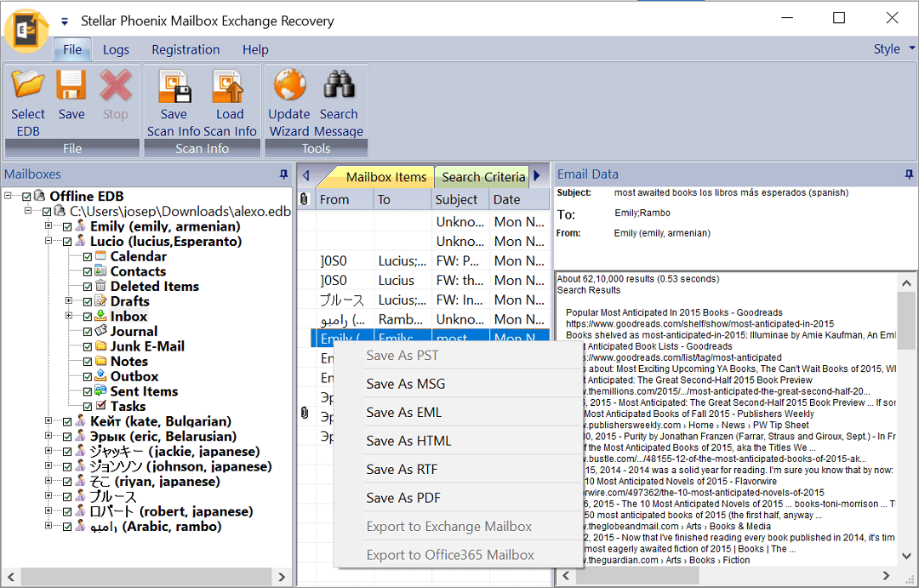Collapse the Offline EDB tree node
Viewport: 919px width, 588px height.
(x=8, y=195)
